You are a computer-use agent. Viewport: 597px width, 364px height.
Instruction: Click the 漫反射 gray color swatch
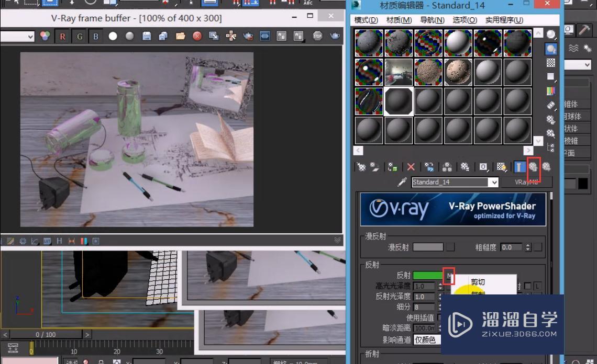click(x=428, y=247)
